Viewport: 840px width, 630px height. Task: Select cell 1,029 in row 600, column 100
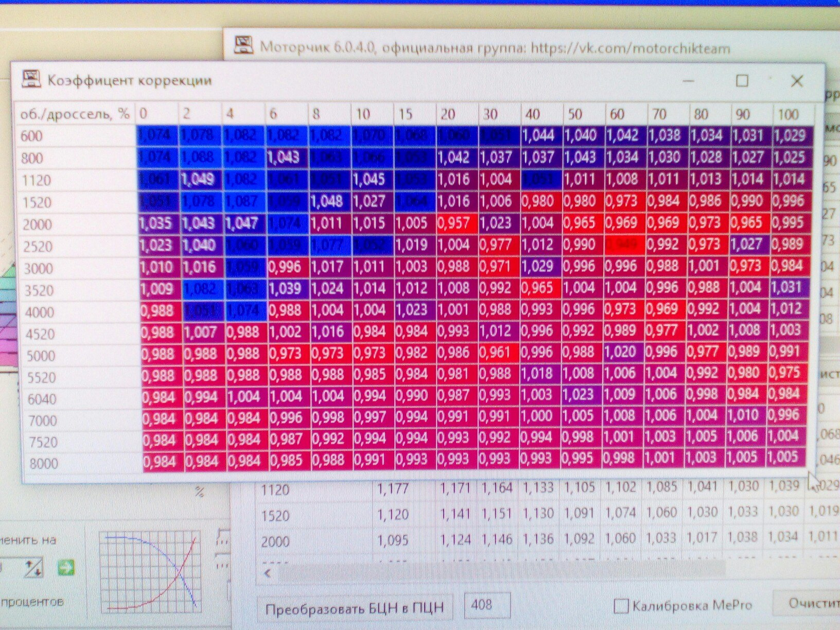click(x=793, y=136)
